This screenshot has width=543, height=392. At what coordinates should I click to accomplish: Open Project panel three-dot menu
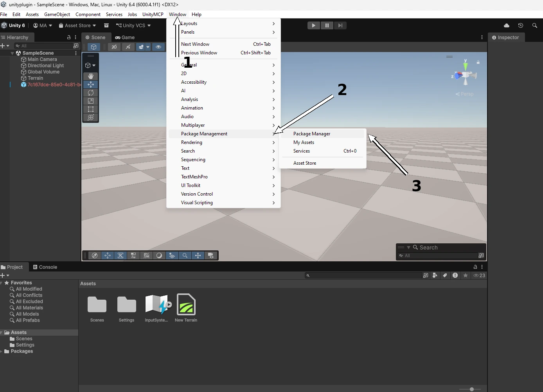click(x=482, y=267)
